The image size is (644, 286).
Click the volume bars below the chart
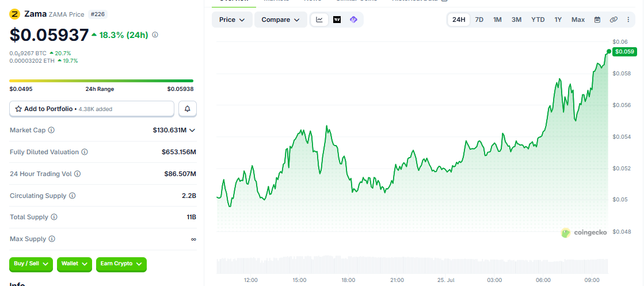click(412, 265)
